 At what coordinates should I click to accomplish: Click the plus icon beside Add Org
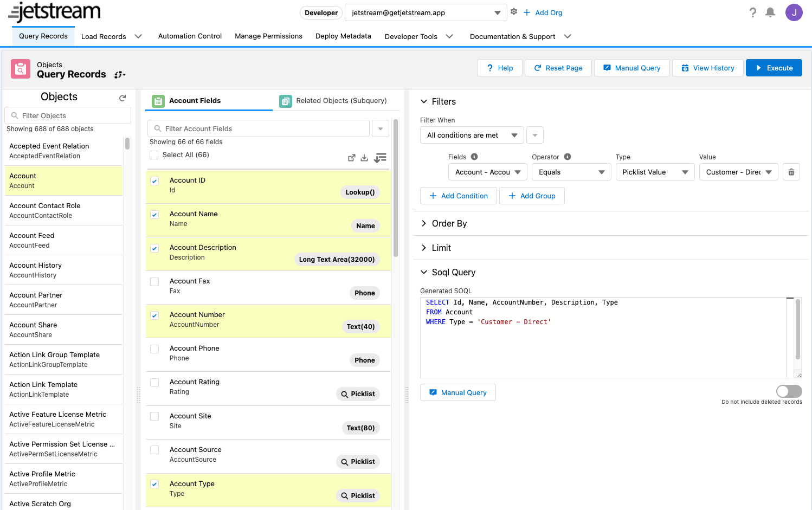527,12
